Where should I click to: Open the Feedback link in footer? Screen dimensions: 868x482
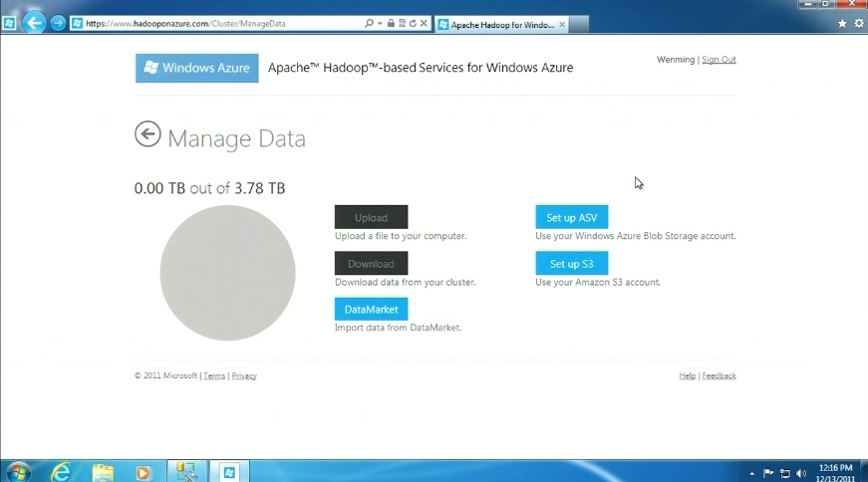720,375
